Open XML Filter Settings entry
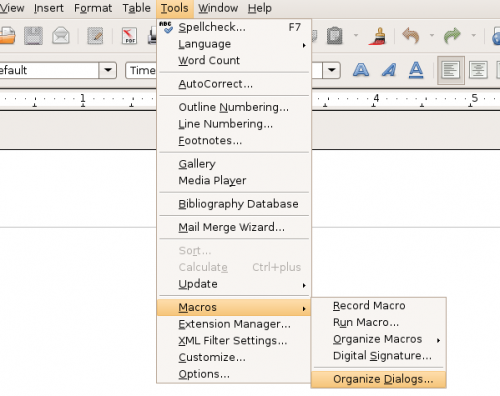Screen dimensions: 500x396 tap(234, 341)
